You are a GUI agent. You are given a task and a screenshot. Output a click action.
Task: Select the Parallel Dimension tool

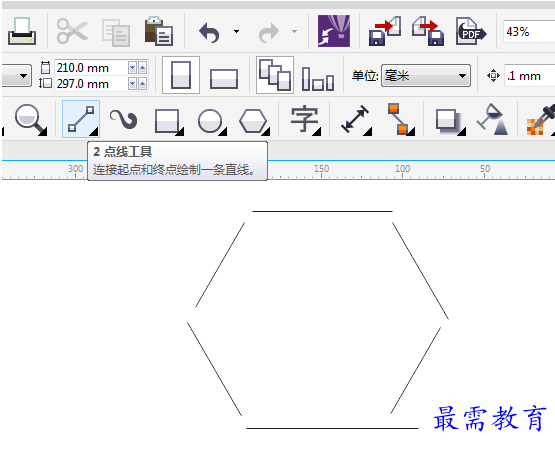[x=356, y=120]
